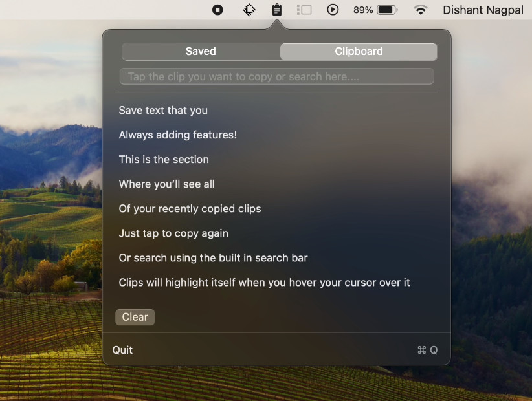
Task: Copy the clip 'Always adding features!'
Action: [x=178, y=135]
